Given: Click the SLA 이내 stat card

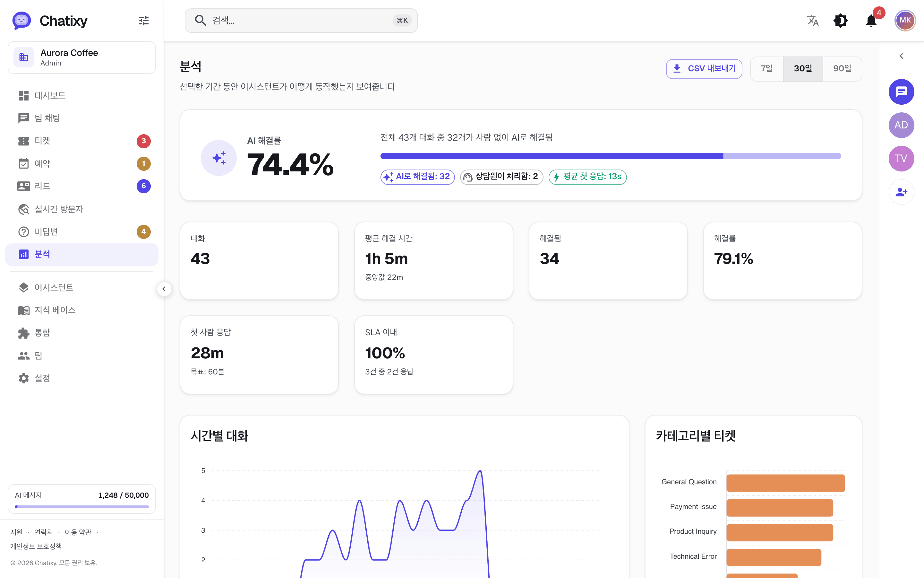Looking at the screenshot, I should click(433, 355).
